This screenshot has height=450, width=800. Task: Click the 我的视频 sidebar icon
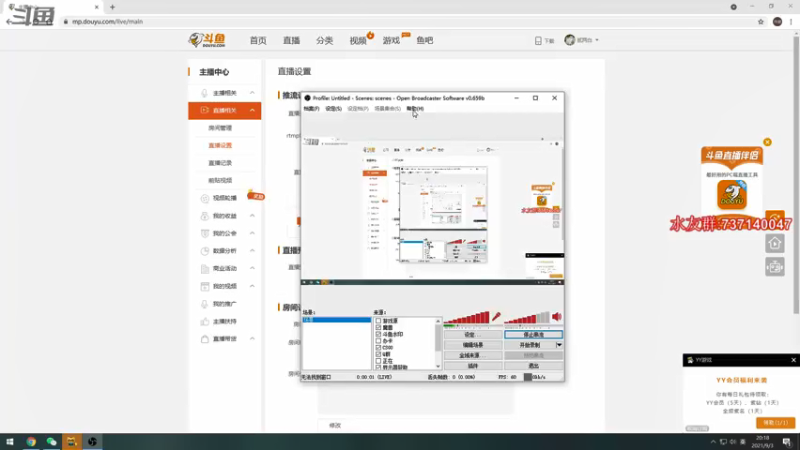pyautogui.click(x=205, y=286)
